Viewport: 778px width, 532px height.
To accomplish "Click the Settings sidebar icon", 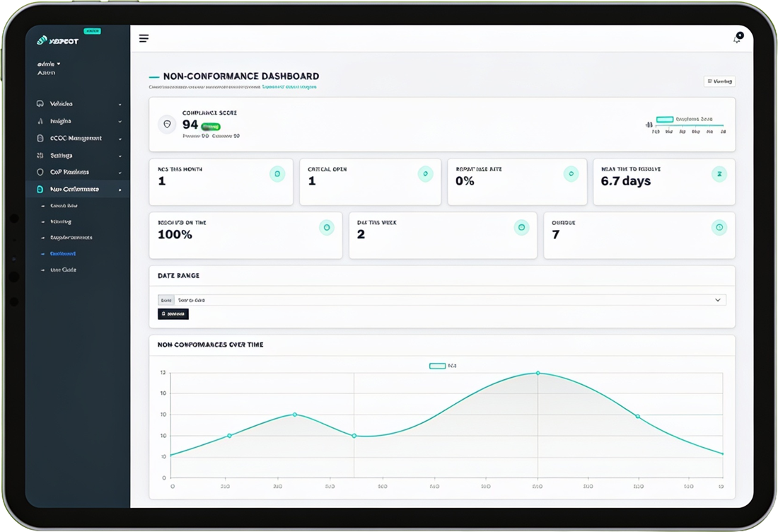I will click(x=40, y=156).
